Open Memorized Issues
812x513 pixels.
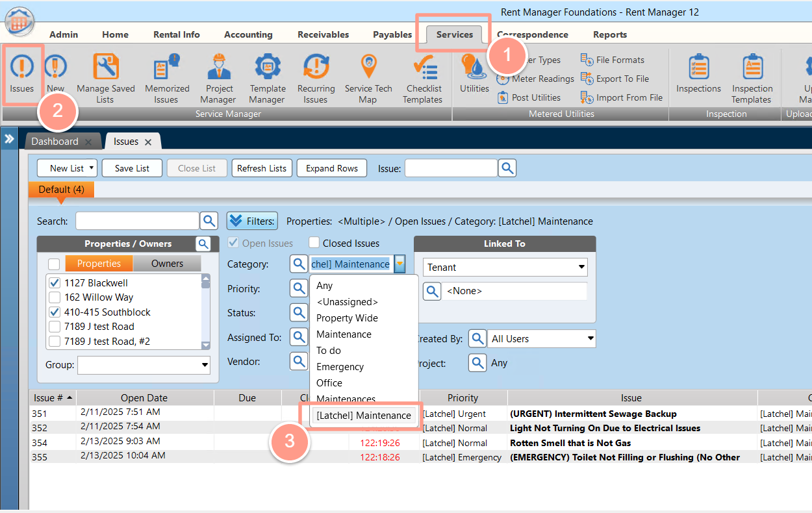(x=167, y=78)
